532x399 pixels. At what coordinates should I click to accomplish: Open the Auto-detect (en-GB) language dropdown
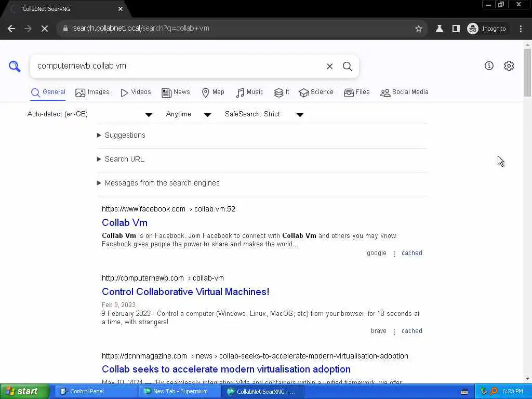point(89,114)
